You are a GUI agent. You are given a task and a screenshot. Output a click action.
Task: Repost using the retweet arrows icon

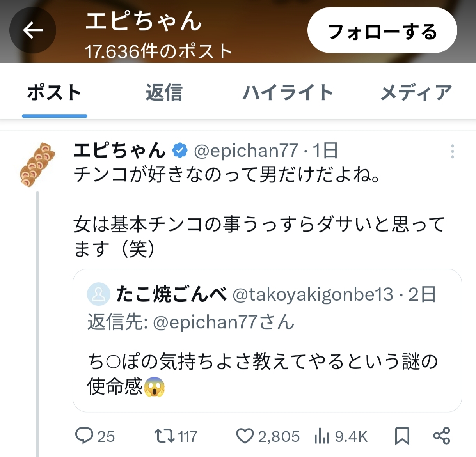coord(164,436)
